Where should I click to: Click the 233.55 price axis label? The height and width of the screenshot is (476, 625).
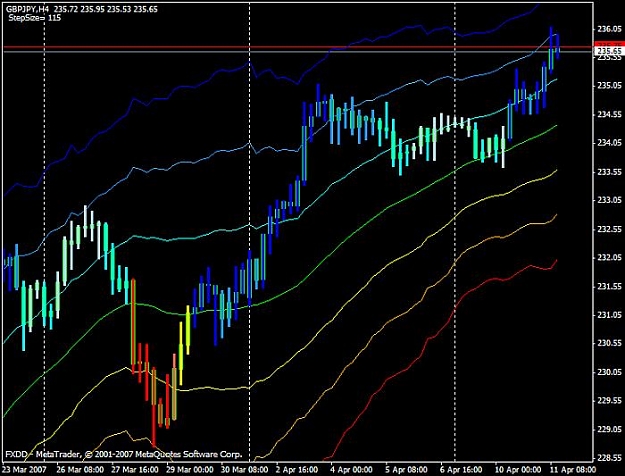tap(609, 172)
